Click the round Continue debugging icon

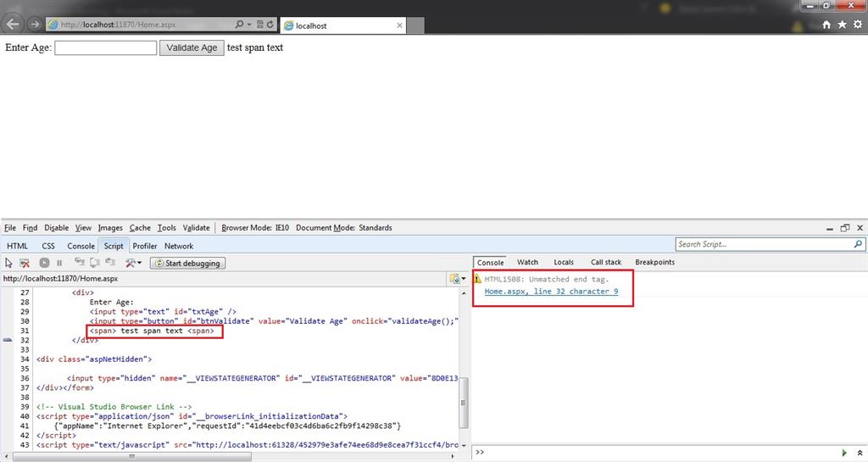click(44, 263)
